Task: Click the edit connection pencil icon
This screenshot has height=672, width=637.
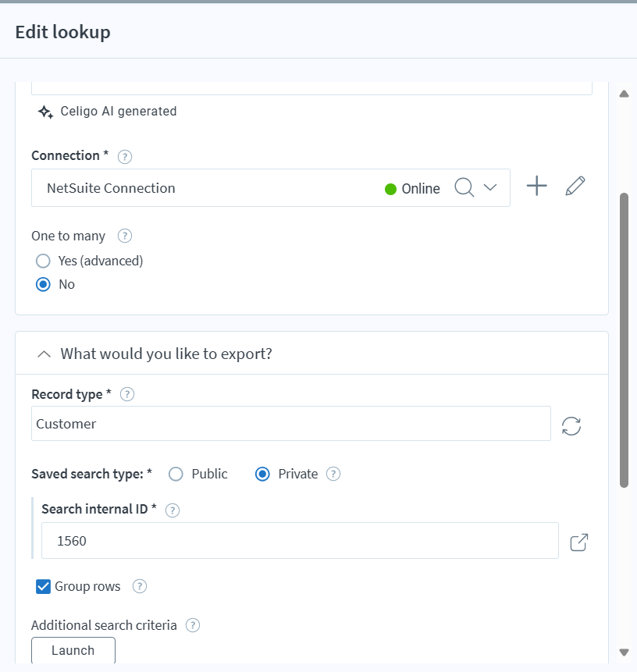Action: click(575, 187)
